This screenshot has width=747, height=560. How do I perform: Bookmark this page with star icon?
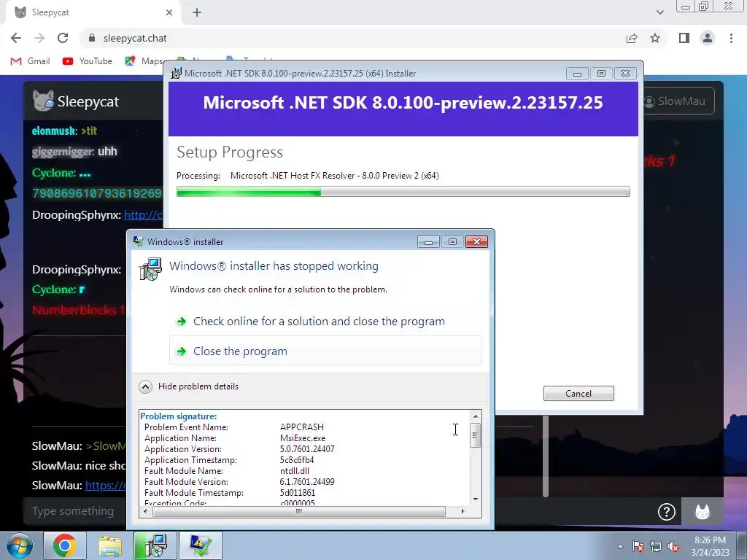[655, 38]
